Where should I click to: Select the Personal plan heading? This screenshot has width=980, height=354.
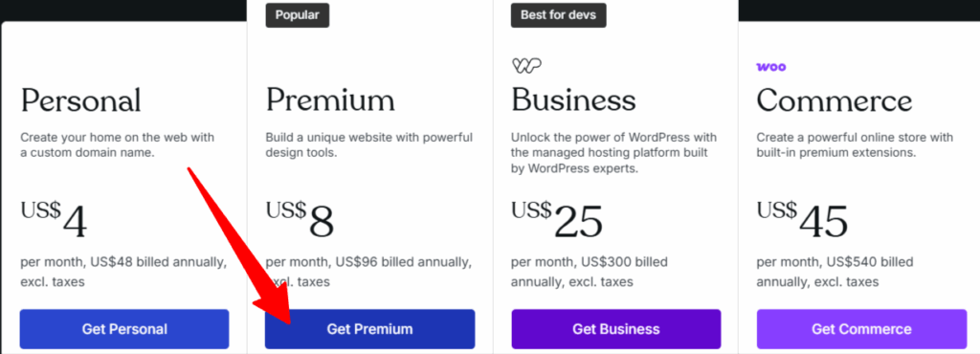81,100
